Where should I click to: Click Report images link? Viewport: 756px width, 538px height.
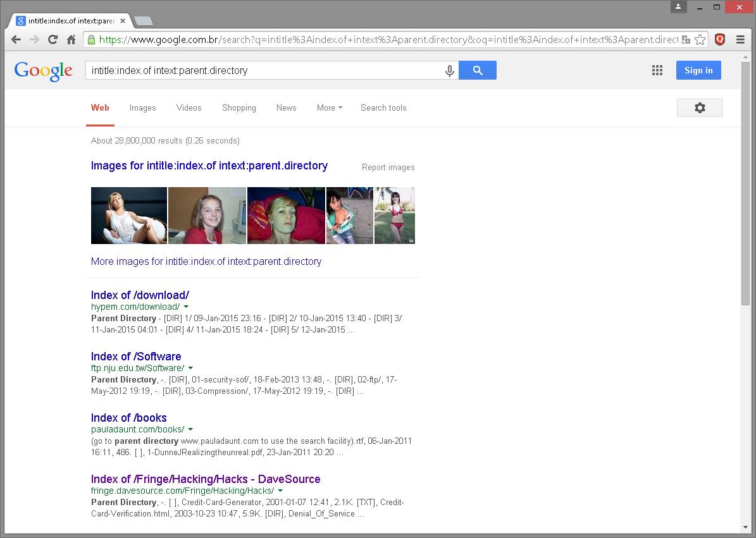coord(388,167)
